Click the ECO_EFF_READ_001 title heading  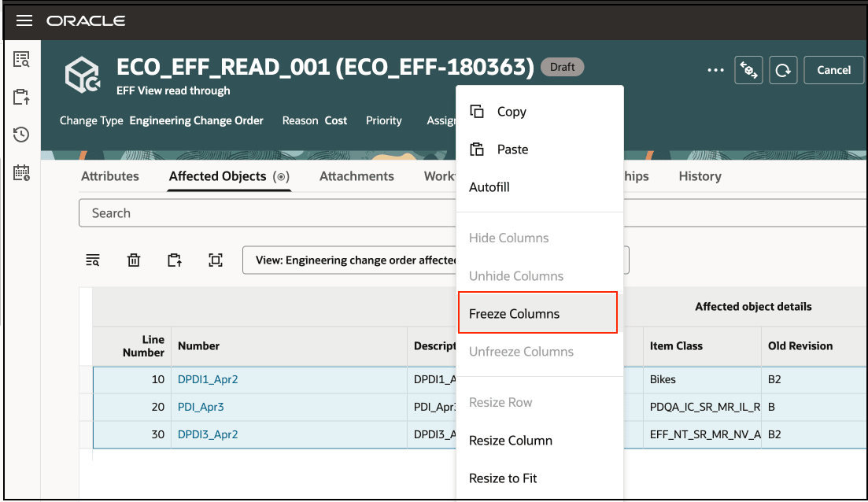[325, 68]
